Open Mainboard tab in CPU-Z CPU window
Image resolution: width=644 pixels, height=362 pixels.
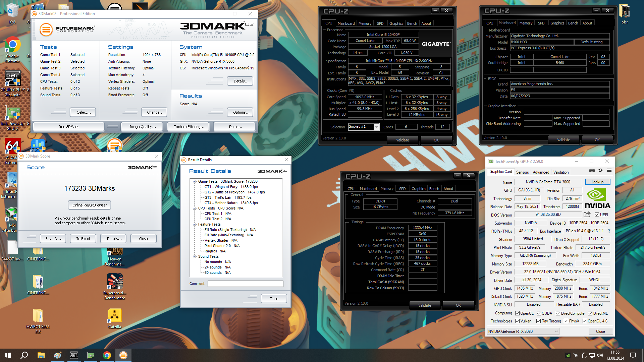point(346,23)
